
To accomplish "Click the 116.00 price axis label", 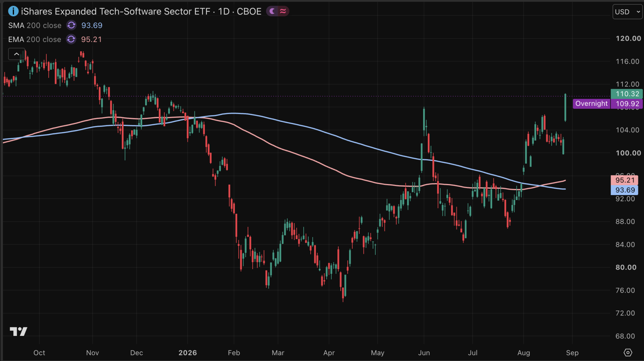I will coord(627,61).
